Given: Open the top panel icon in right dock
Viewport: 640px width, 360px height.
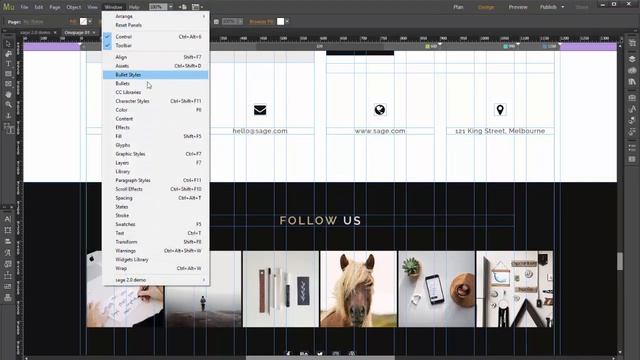Looking at the screenshot, I should [x=632, y=43].
